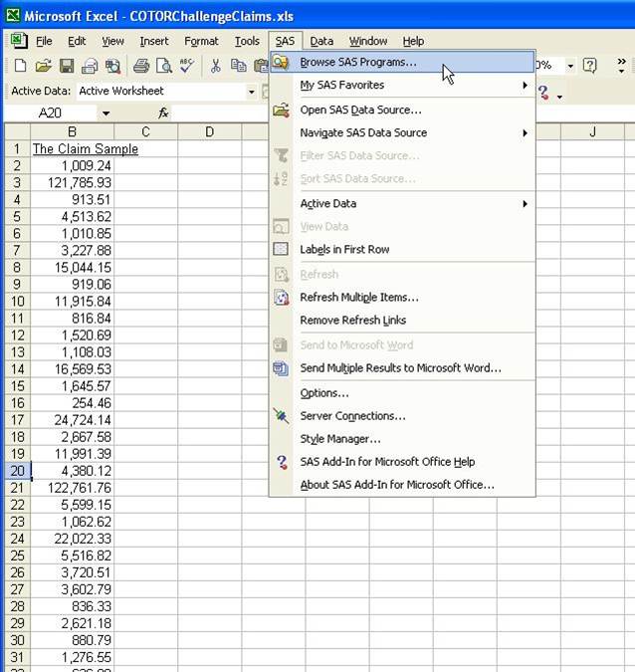Click the fx insert function icon
The width and height of the screenshot is (635, 672).
tap(163, 113)
